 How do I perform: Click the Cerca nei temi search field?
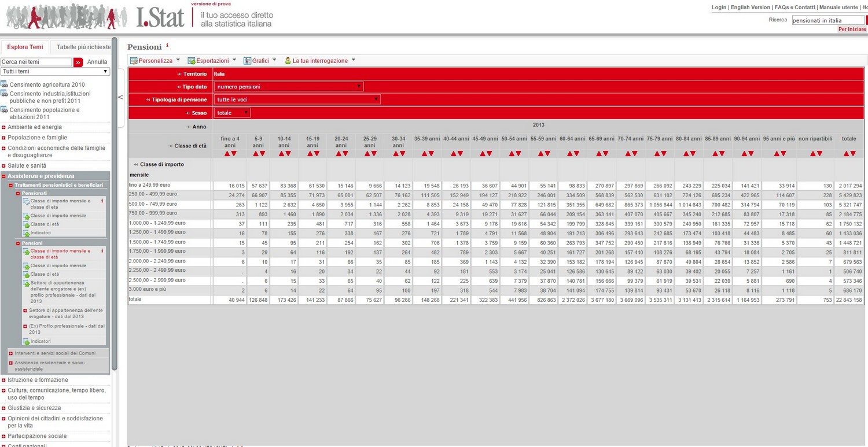pos(36,62)
